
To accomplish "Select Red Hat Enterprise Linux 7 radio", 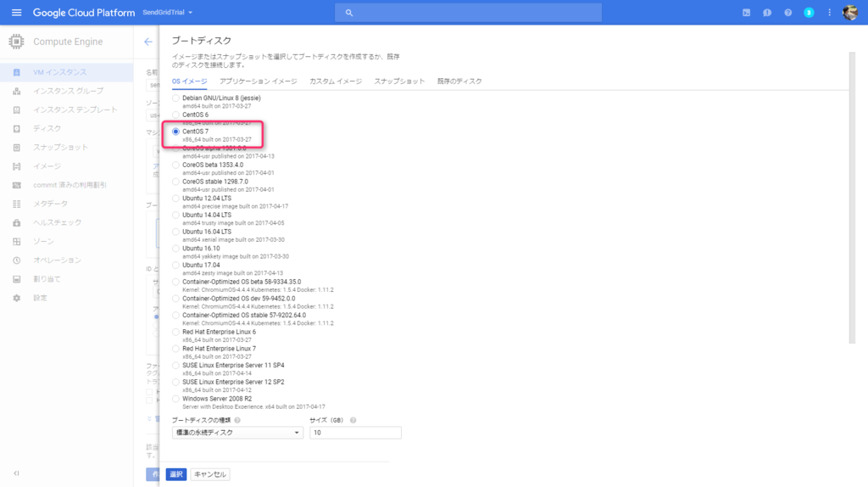I will click(175, 349).
